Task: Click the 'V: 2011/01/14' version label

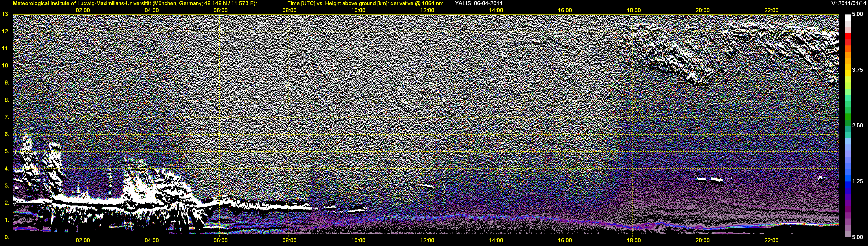Action: pos(849,3)
